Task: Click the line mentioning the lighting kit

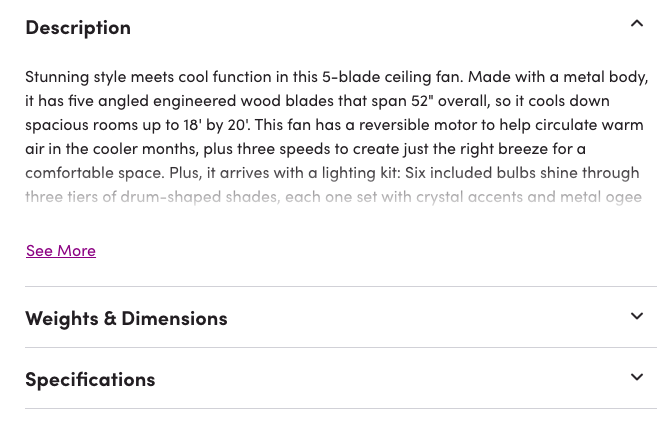Action: 332,172
